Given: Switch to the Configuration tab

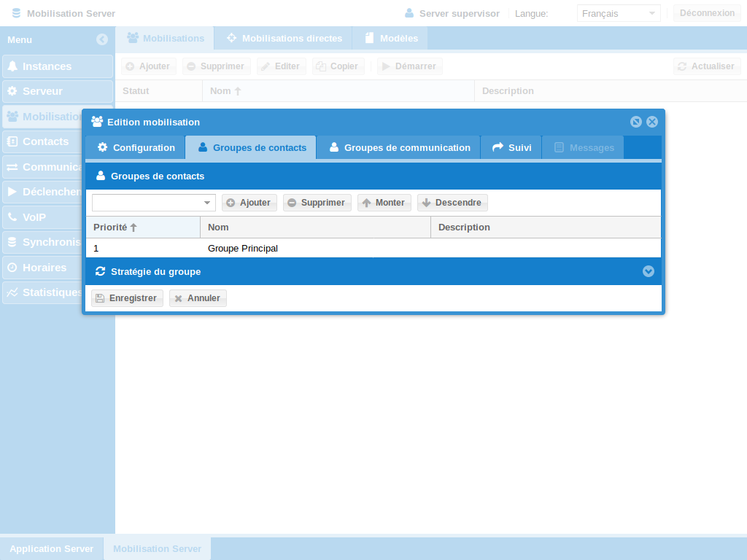Looking at the screenshot, I should coord(136,147).
